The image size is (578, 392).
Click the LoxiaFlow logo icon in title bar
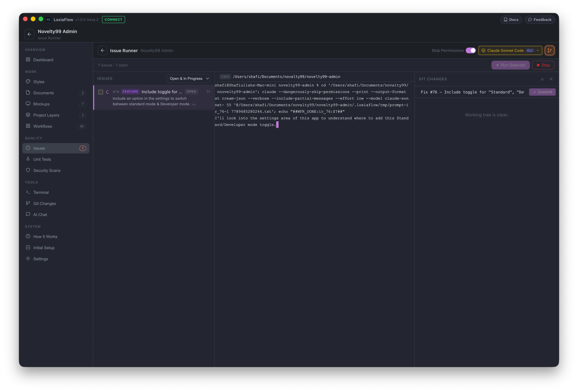pyautogui.click(x=48, y=19)
